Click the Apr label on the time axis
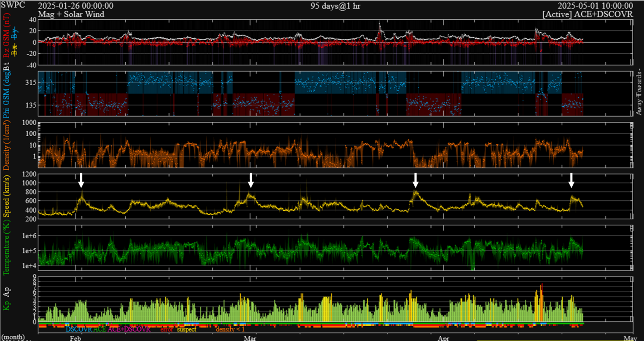 click(443, 338)
